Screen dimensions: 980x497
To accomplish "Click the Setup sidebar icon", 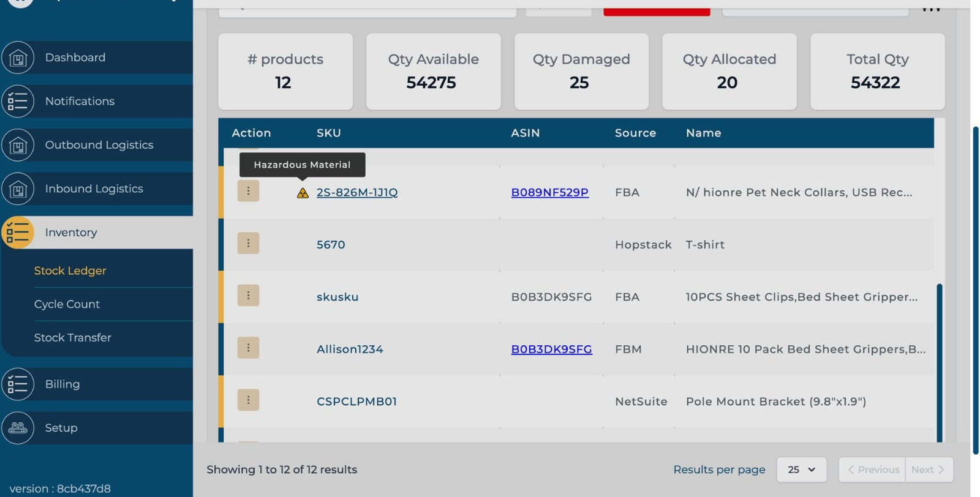I will (18, 428).
